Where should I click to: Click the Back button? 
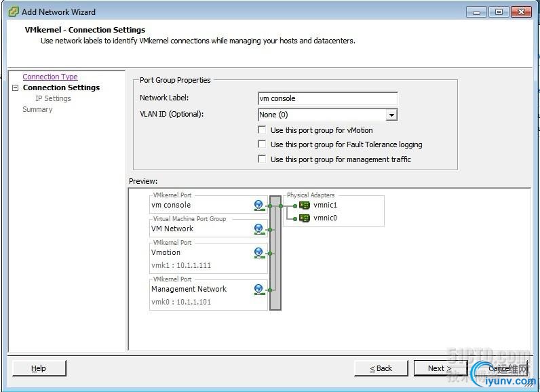click(x=381, y=368)
